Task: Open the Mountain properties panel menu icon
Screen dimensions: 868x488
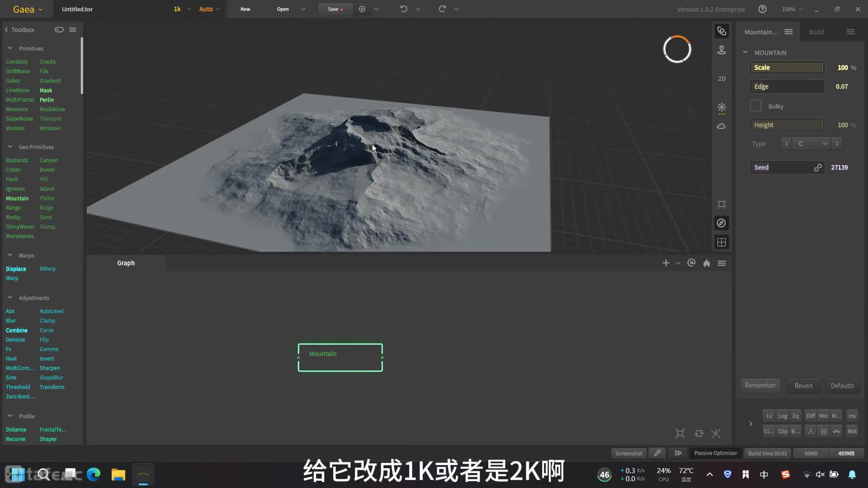Action: [x=788, y=32]
